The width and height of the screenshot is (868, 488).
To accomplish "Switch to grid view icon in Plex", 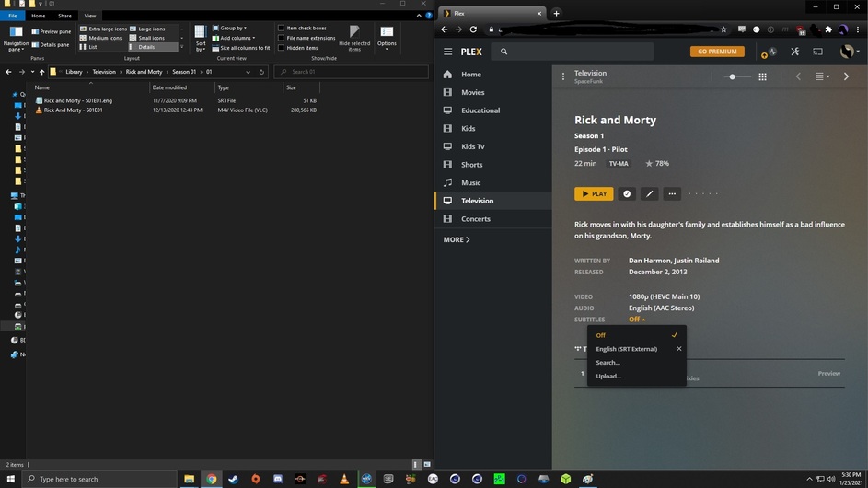I will (x=762, y=76).
